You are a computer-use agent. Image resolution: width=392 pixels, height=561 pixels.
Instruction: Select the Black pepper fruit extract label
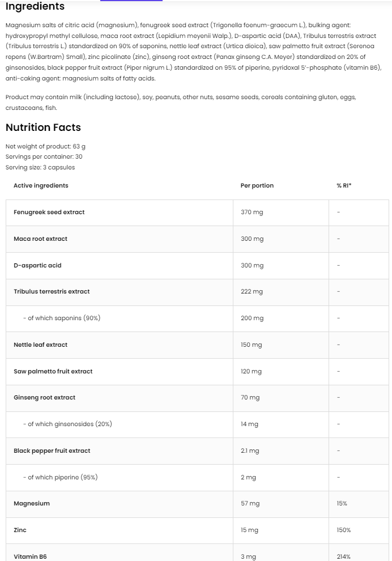pyautogui.click(x=52, y=451)
